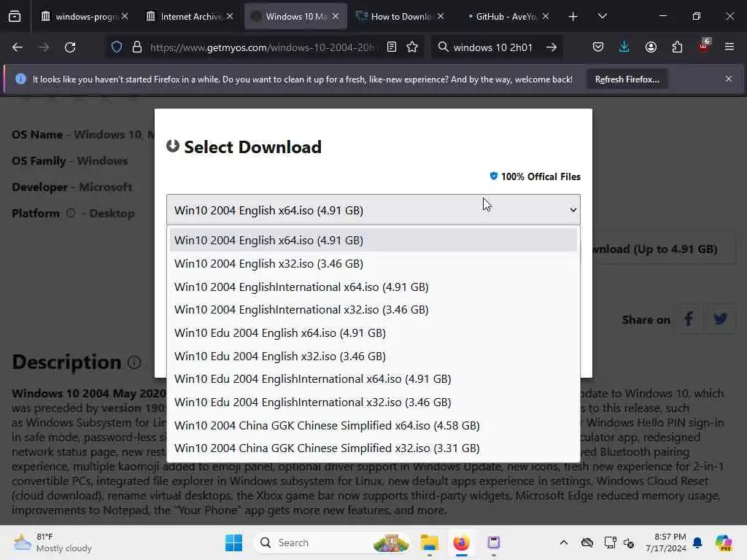Close the Windows 10 Ma tab
Viewport: 747px width, 560px height.
(336, 17)
